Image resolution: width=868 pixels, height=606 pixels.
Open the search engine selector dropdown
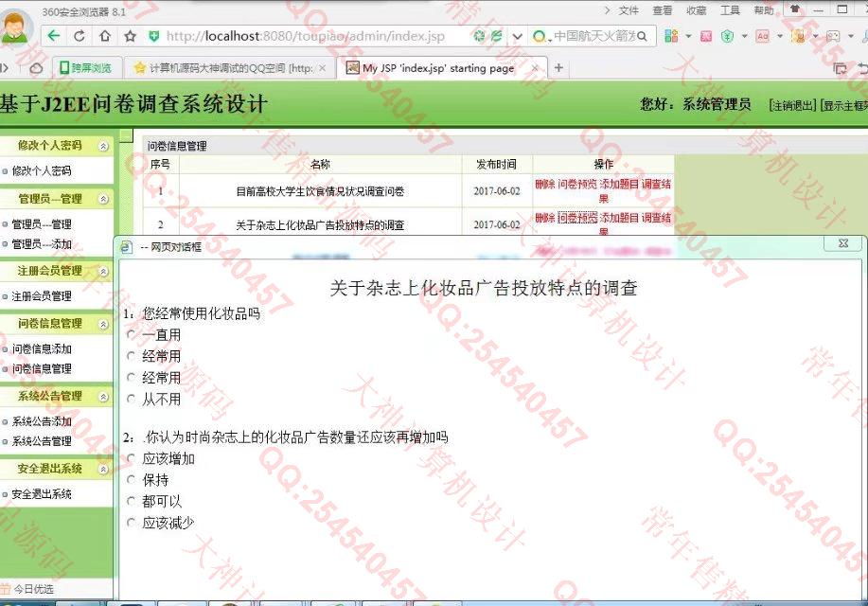coord(541,37)
